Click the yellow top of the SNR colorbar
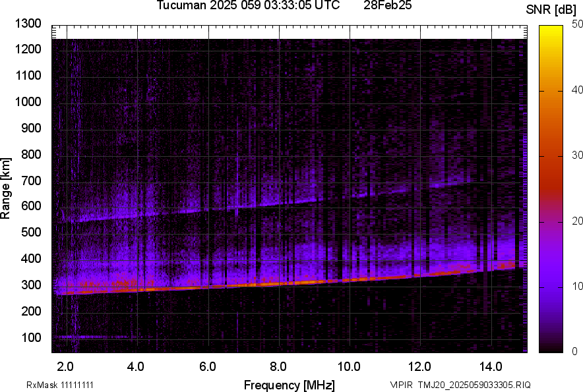The height and width of the screenshot is (392, 583). click(x=551, y=30)
